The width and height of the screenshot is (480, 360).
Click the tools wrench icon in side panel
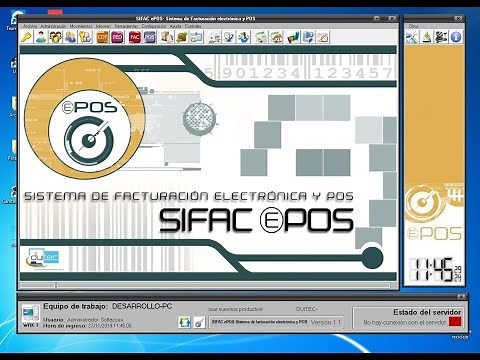(412, 37)
